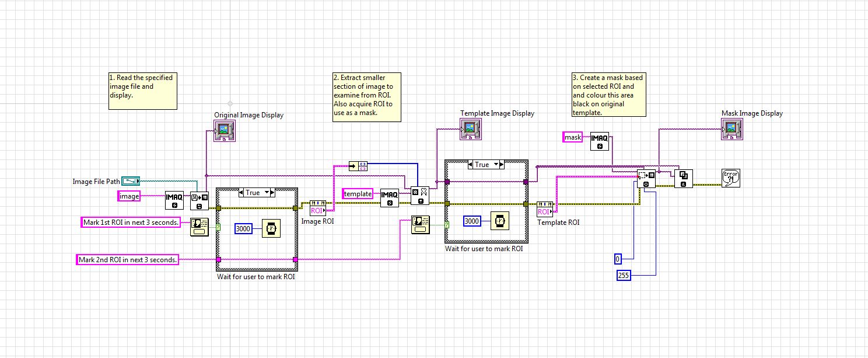The height and width of the screenshot is (358, 868).
Task: Click previous-case arrow on case structure near Image ROI
Action: 241,193
